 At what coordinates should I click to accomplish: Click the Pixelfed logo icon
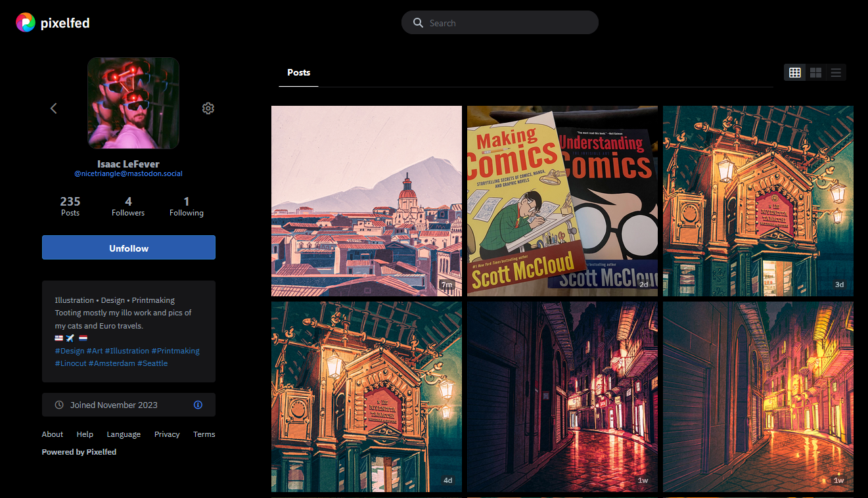tap(26, 22)
